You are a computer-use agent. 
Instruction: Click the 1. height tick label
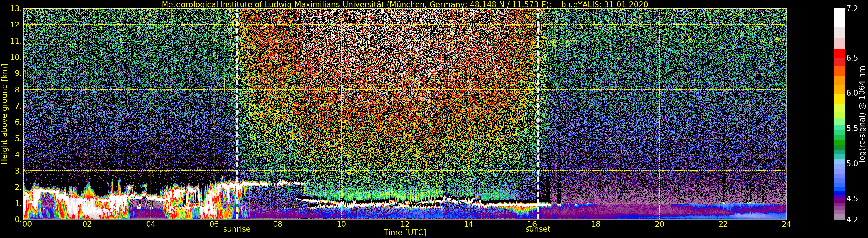point(19,203)
